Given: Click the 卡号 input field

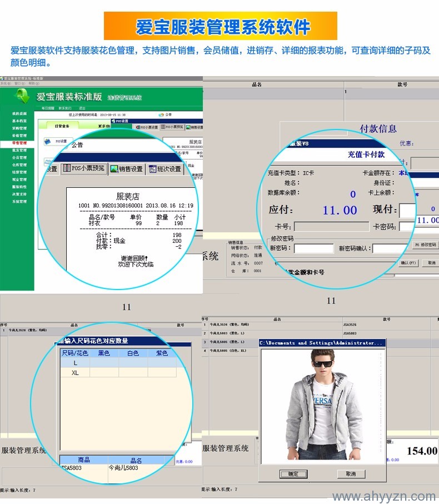Looking at the screenshot, I should pos(331,227).
